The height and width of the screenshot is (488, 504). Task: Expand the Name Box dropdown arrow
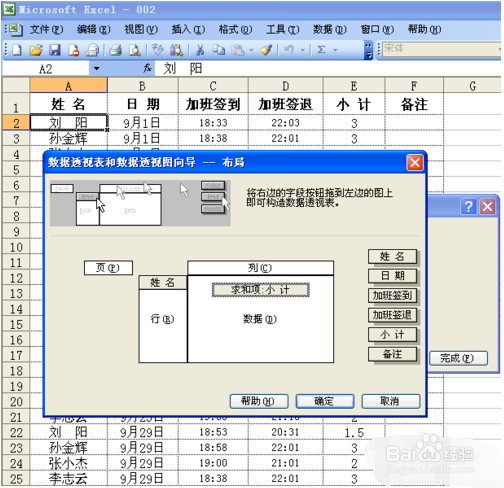tap(97, 69)
